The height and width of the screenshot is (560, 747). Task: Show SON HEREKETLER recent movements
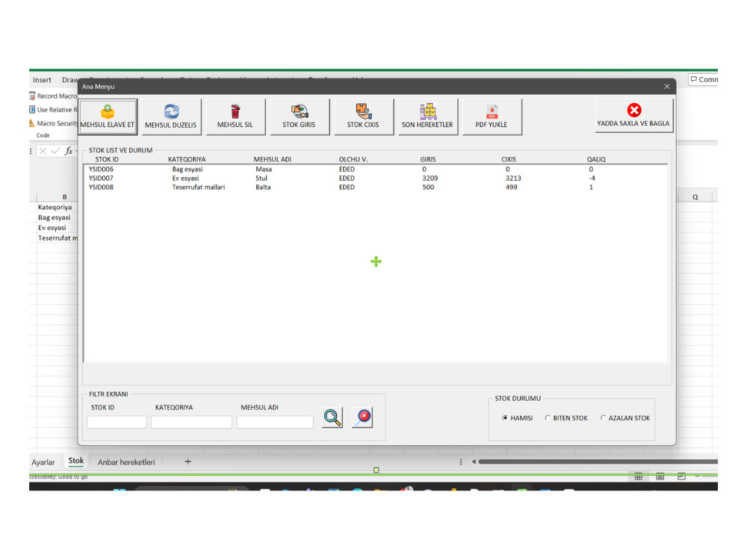click(428, 116)
